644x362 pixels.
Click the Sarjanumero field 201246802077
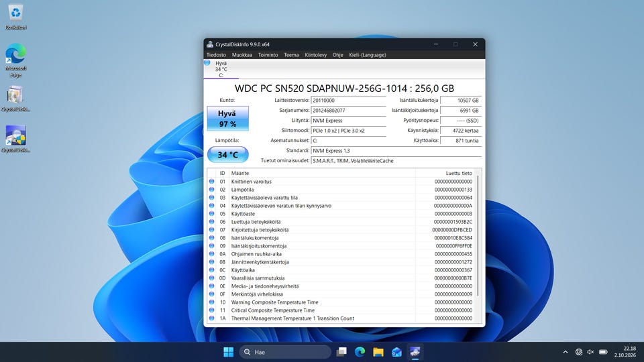(349, 111)
